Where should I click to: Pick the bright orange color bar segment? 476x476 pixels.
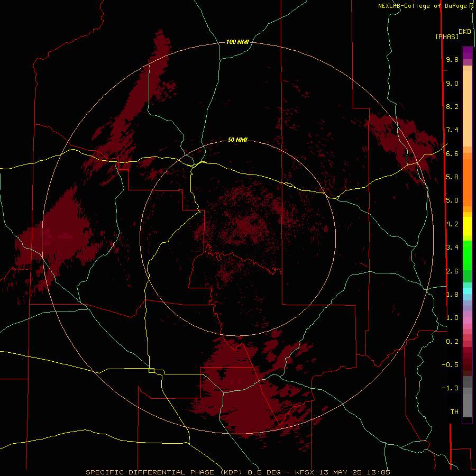467,183
